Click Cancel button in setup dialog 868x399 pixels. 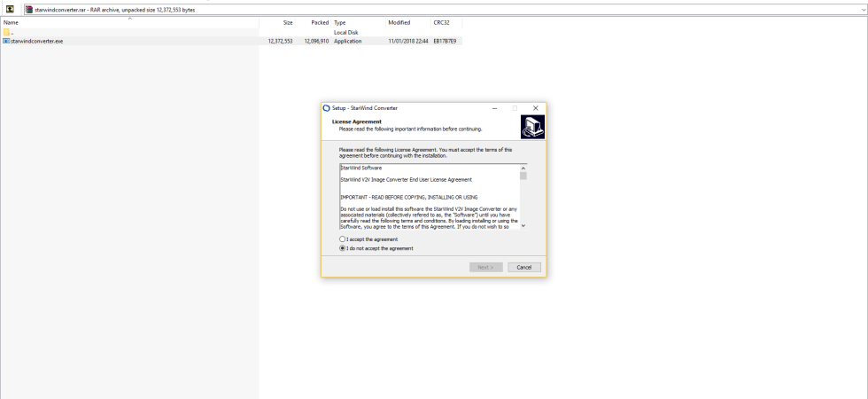[x=524, y=267]
